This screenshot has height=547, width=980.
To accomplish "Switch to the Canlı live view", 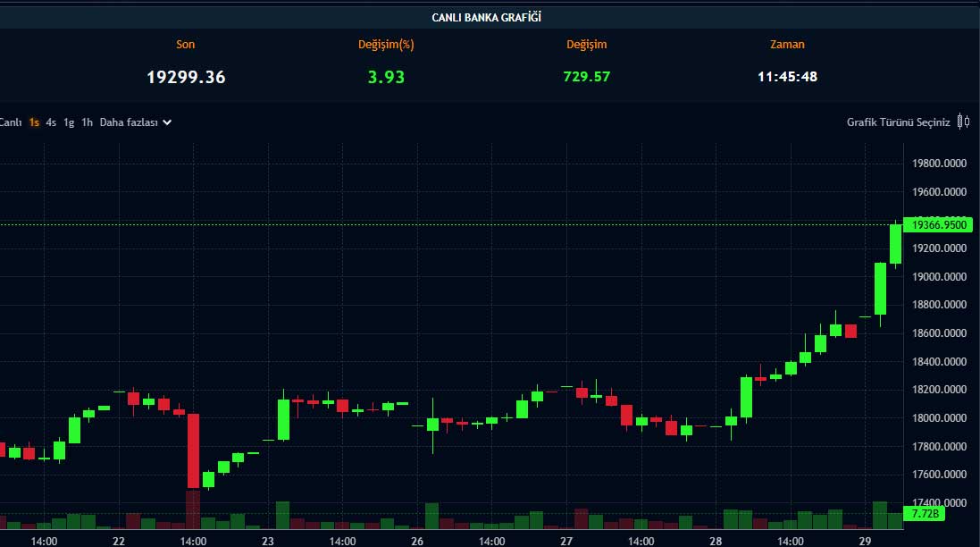I will click(9, 122).
